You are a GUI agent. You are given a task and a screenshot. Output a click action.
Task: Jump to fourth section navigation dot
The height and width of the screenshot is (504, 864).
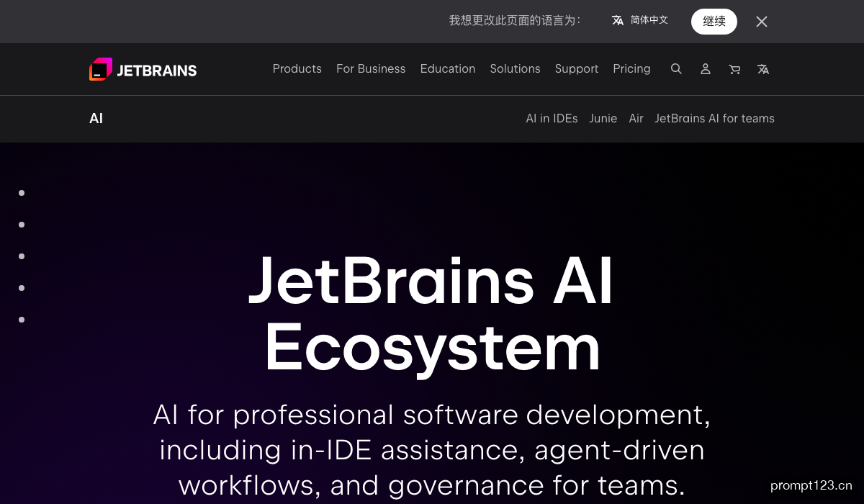(x=22, y=288)
